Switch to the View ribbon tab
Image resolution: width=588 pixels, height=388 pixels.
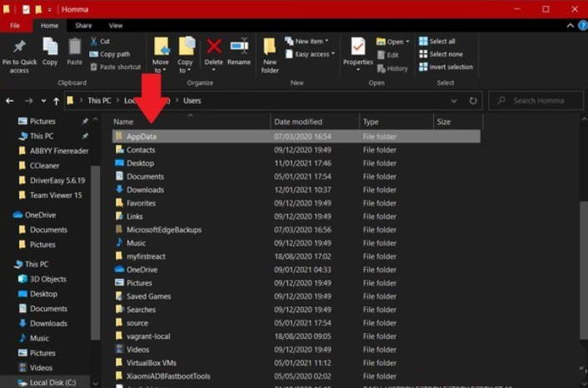click(116, 26)
